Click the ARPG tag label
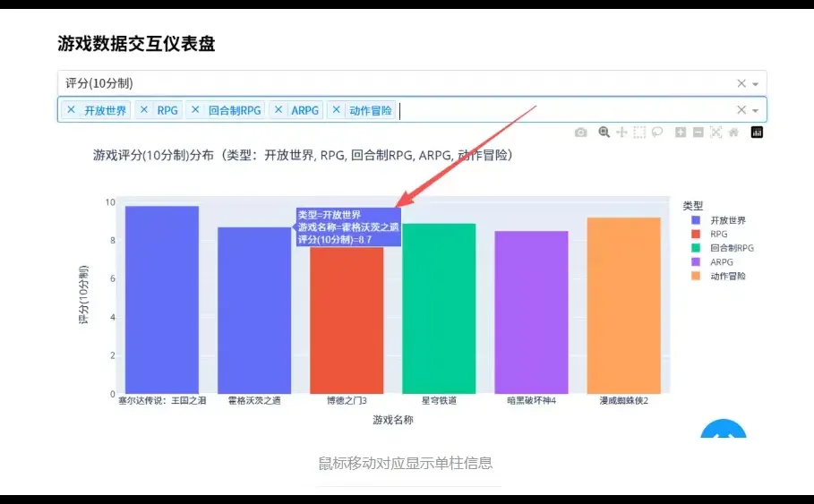 coord(304,111)
